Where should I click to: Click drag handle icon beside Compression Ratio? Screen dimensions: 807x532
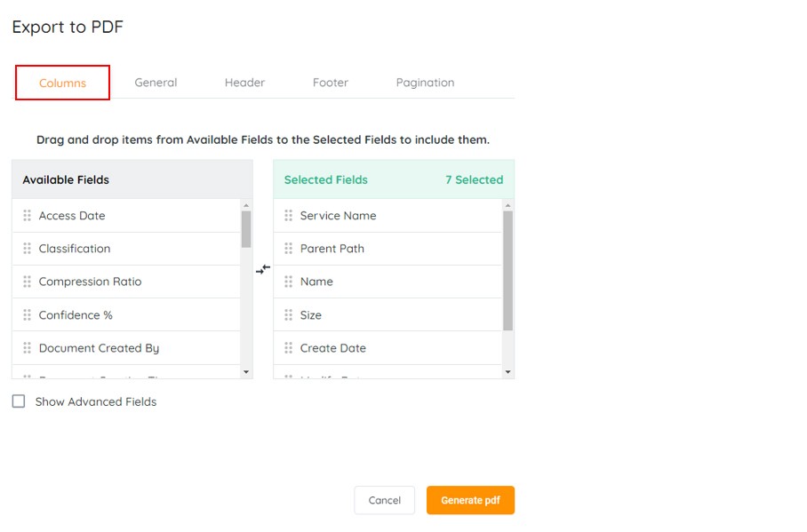pos(28,282)
